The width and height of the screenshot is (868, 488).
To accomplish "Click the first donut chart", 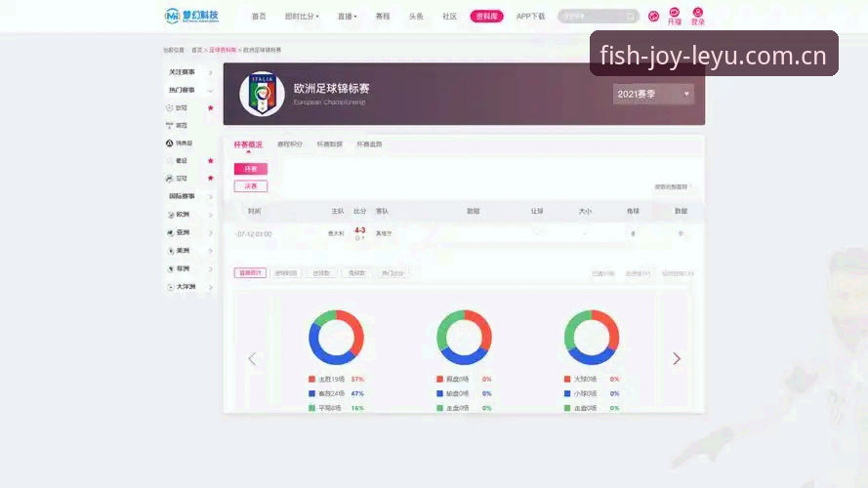I will (336, 337).
